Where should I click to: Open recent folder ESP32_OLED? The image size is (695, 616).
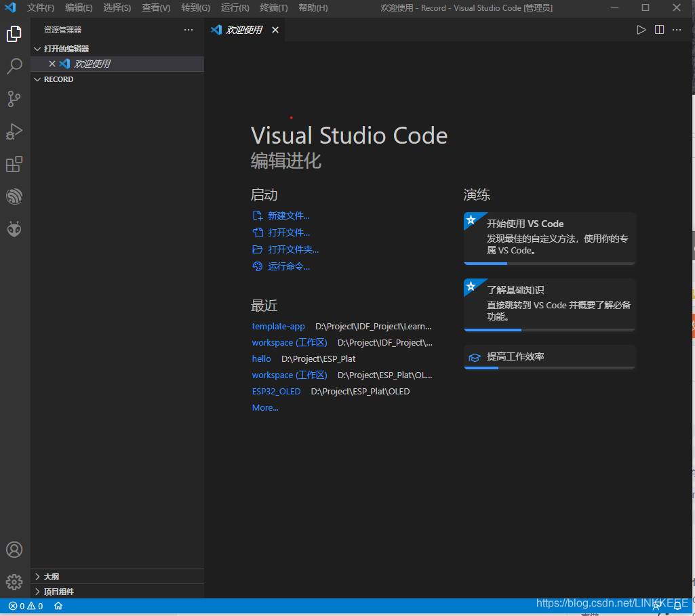coord(276,392)
